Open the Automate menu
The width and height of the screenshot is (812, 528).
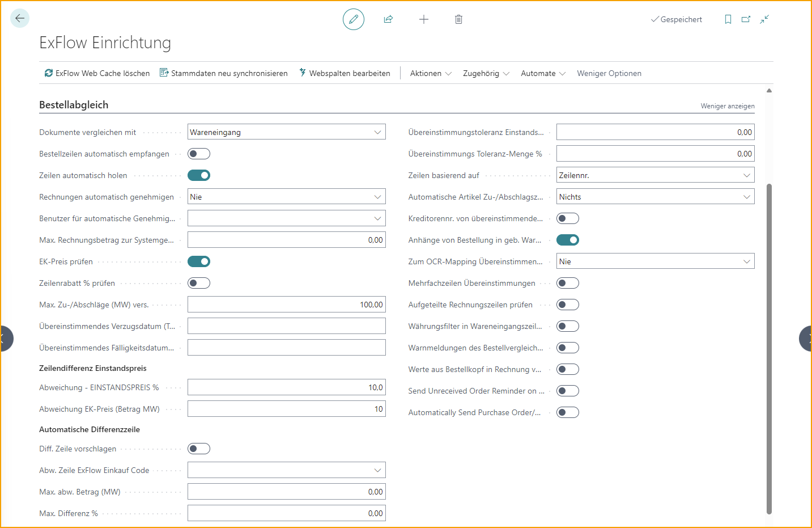coord(543,73)
